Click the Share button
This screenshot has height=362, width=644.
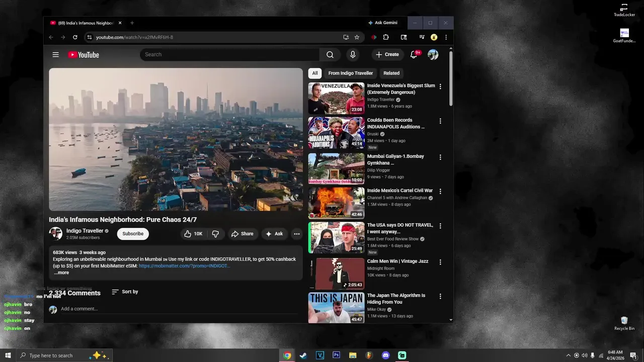click(x=242, y=234)
